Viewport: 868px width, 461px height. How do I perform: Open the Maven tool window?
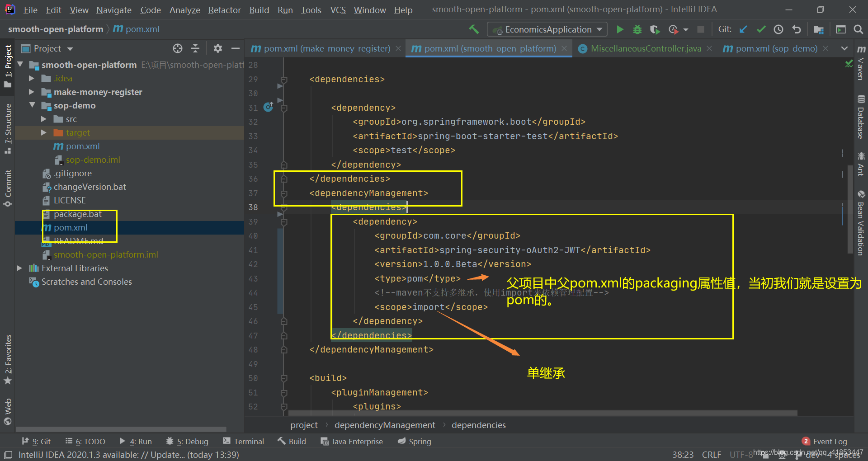pos(861,63)
